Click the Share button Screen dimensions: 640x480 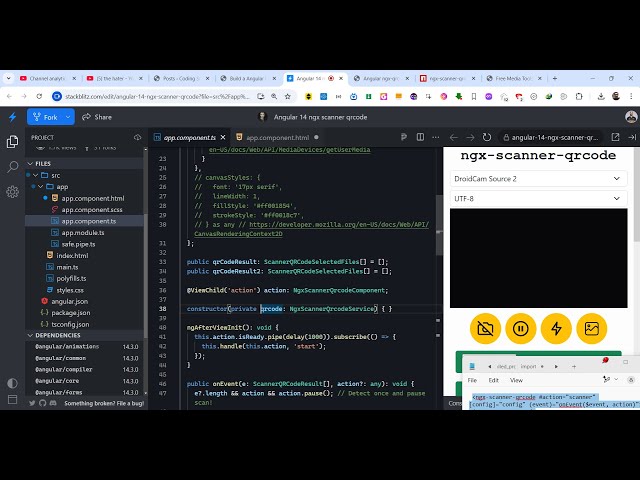tap(97, 116)
